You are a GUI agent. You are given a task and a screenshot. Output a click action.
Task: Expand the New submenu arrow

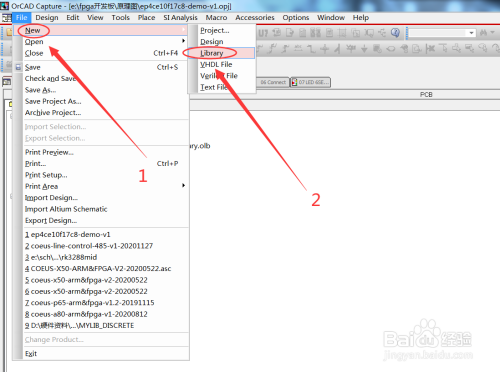[x=184, y=30]
